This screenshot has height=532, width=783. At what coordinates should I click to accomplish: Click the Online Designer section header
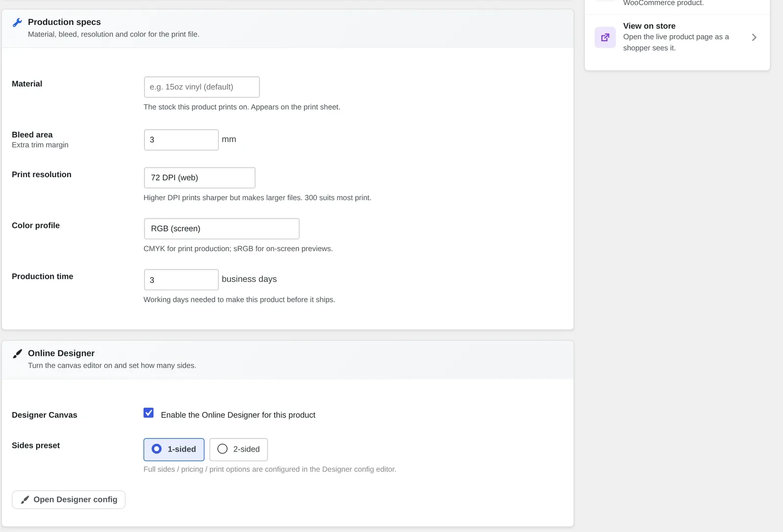(x=61, y=353)
